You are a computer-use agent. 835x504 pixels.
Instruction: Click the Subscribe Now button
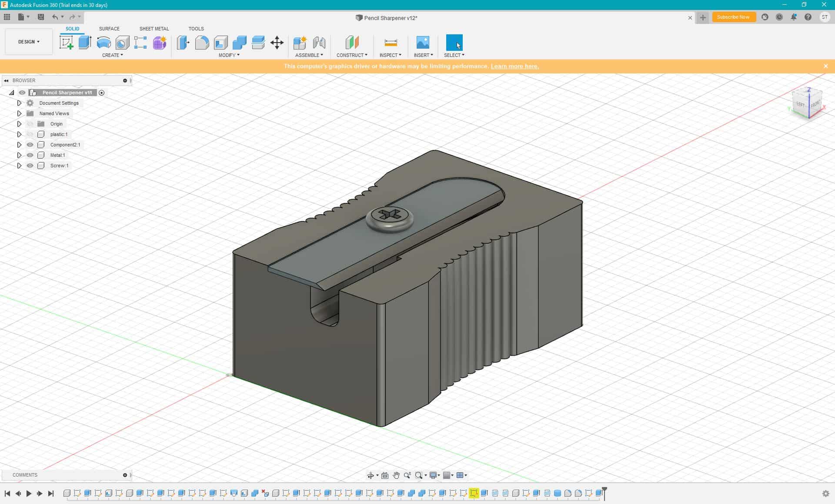[733, 17]
